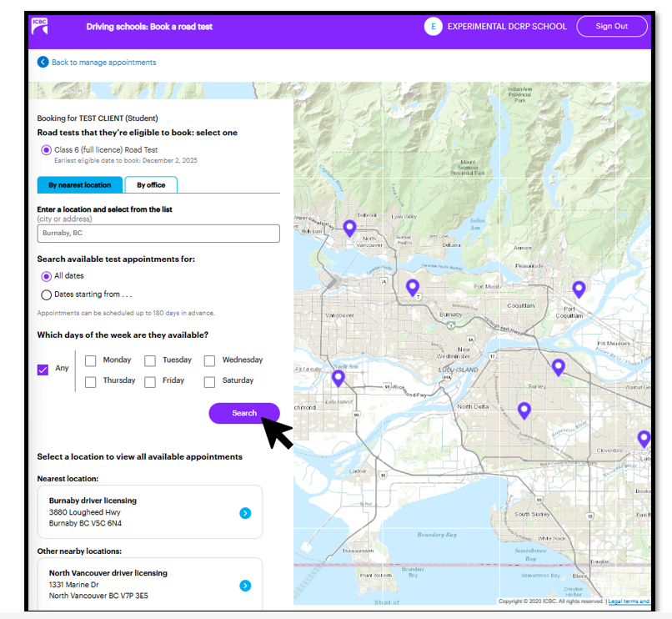This screenshot has height=619, width=672.
Task: Check the Monday checkbox
Action: click(90, 360)
